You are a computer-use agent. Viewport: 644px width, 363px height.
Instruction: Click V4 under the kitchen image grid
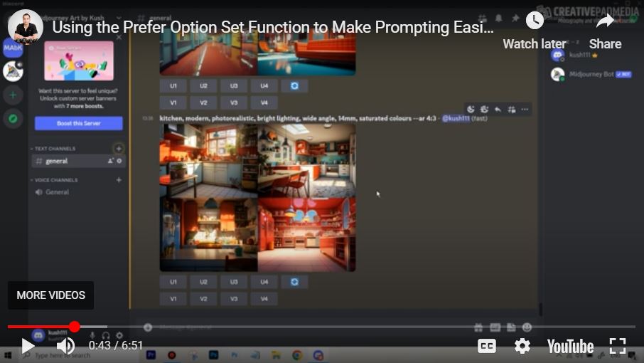point(264,299)
